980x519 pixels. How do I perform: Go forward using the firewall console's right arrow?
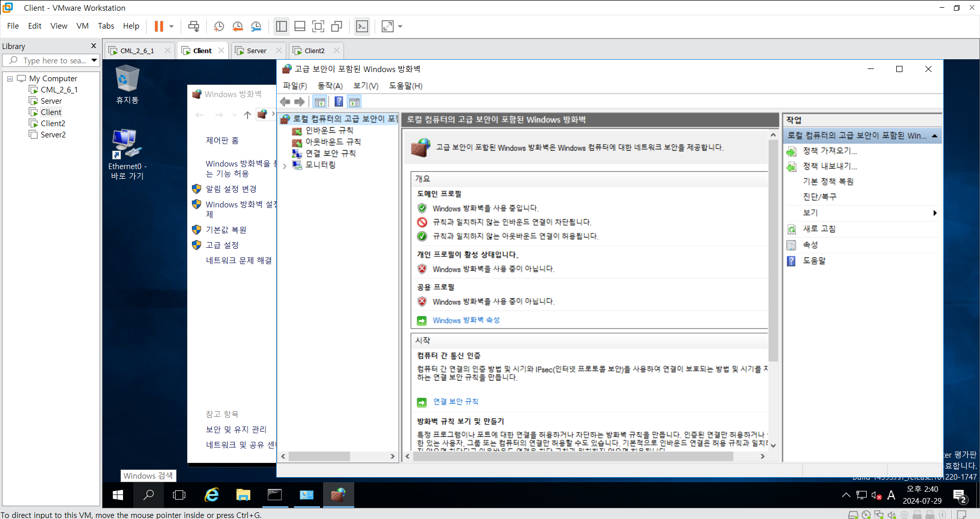point(300,102)
